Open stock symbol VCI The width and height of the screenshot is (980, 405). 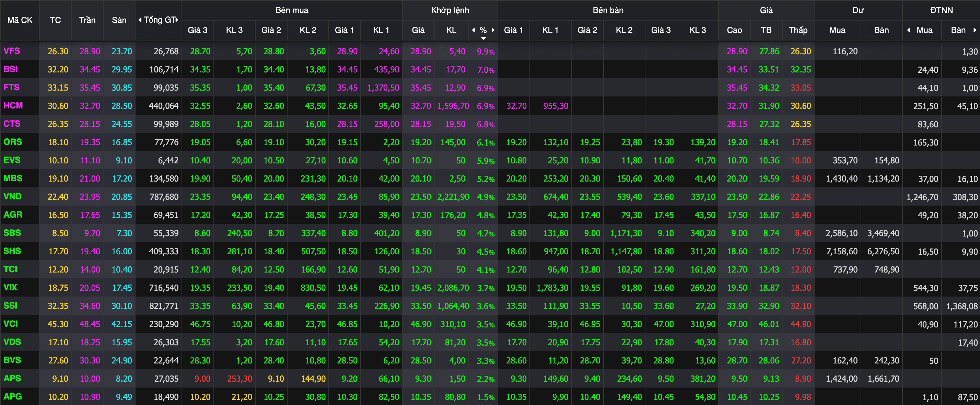pos(11,324)
